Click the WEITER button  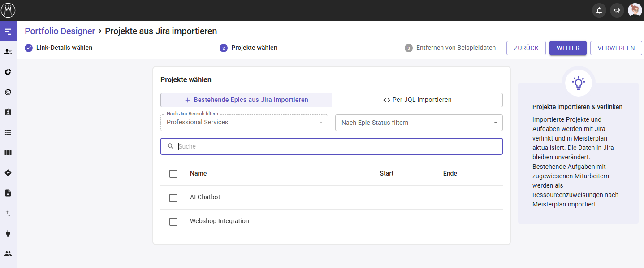point(568,48)
